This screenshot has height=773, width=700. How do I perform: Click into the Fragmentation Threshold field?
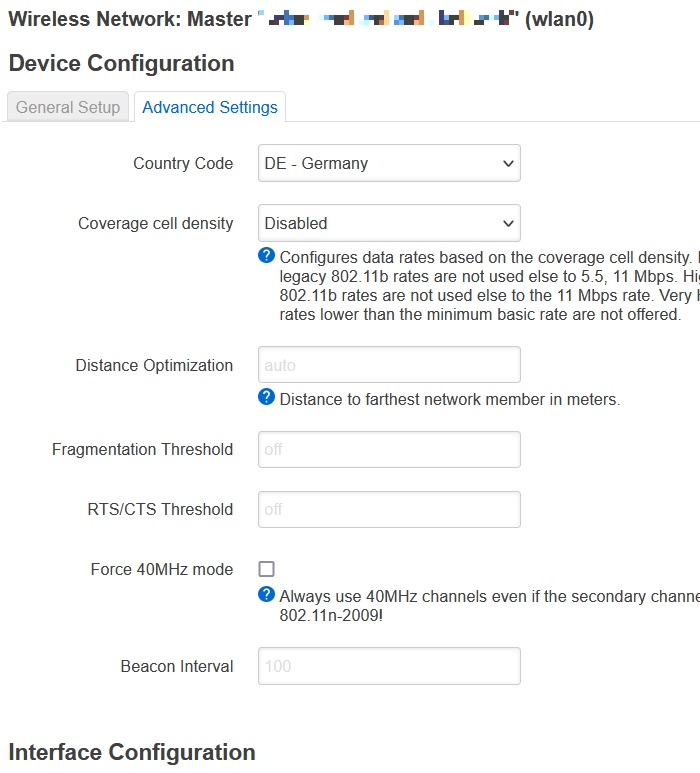pyautogui.click(x=389, y=450)
